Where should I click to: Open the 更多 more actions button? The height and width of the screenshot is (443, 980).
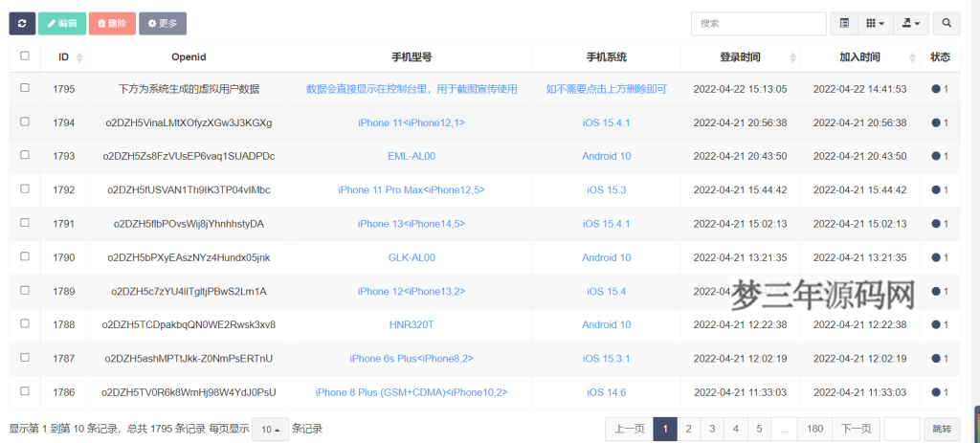pos(163,23)
